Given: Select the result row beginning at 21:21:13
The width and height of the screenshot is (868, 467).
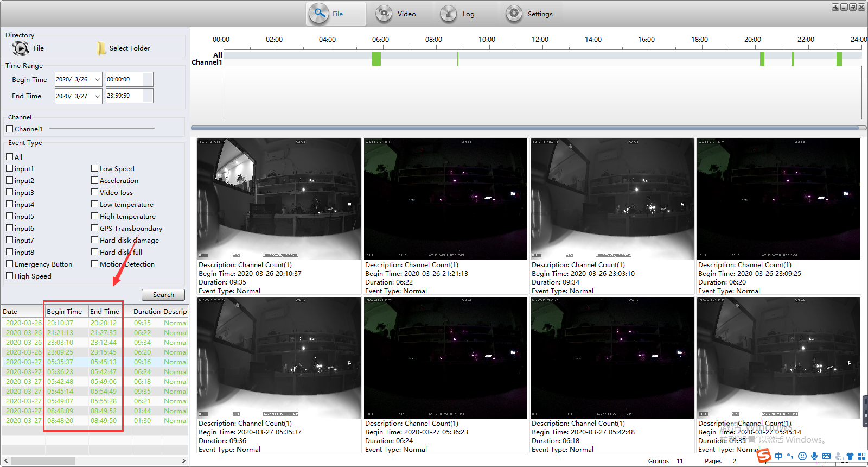Looking at the screenshot, I should (95, 333).
